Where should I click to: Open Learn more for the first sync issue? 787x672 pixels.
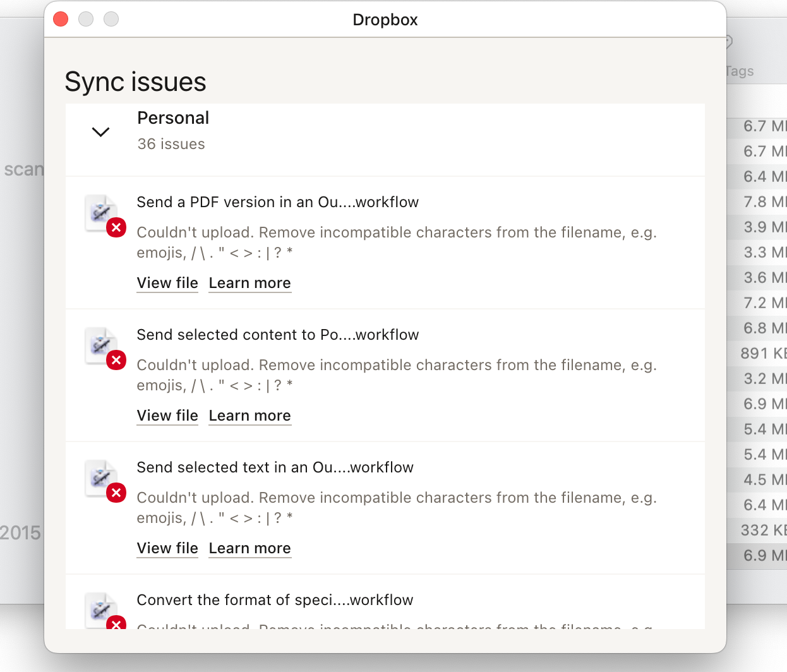click(249, 283)
